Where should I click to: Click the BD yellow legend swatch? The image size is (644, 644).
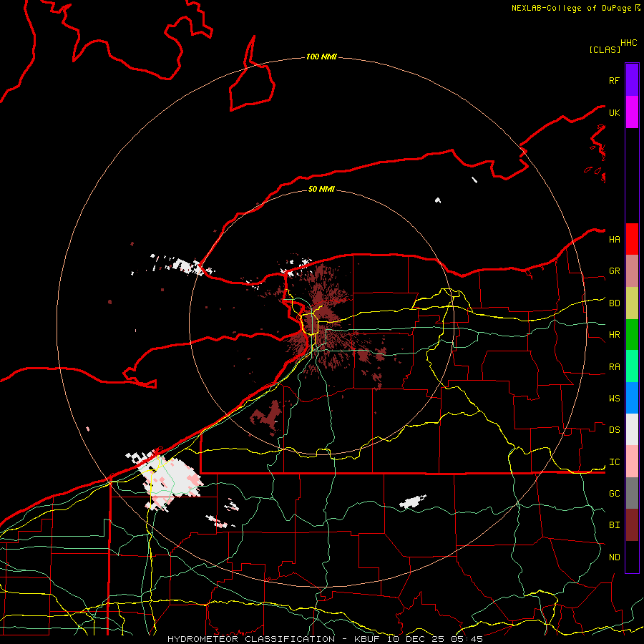[x=632, y=303]
